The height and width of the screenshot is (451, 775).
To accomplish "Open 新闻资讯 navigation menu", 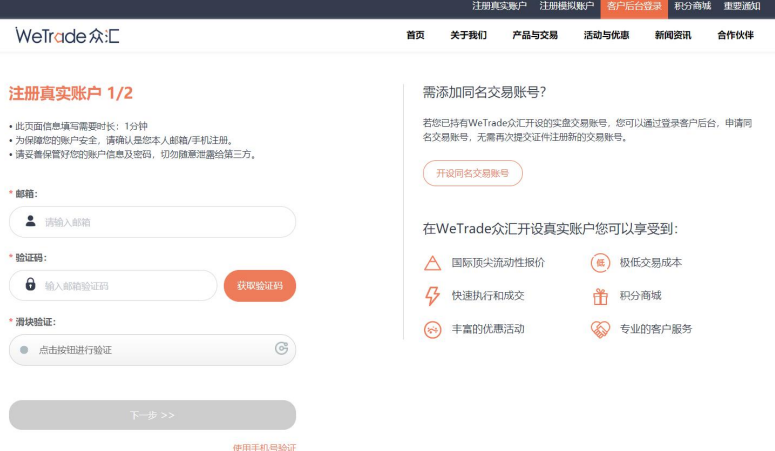I will [x=673, y=35].
